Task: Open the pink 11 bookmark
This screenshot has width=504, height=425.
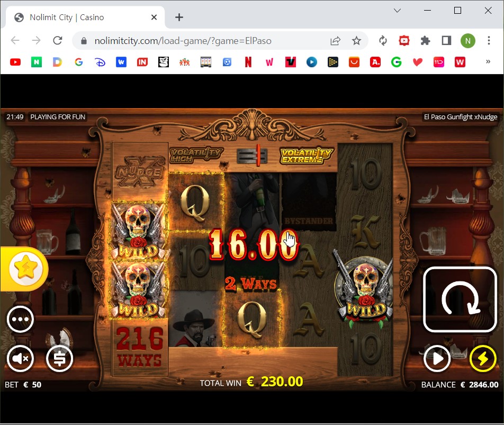Action: click(x=439, y=62)
